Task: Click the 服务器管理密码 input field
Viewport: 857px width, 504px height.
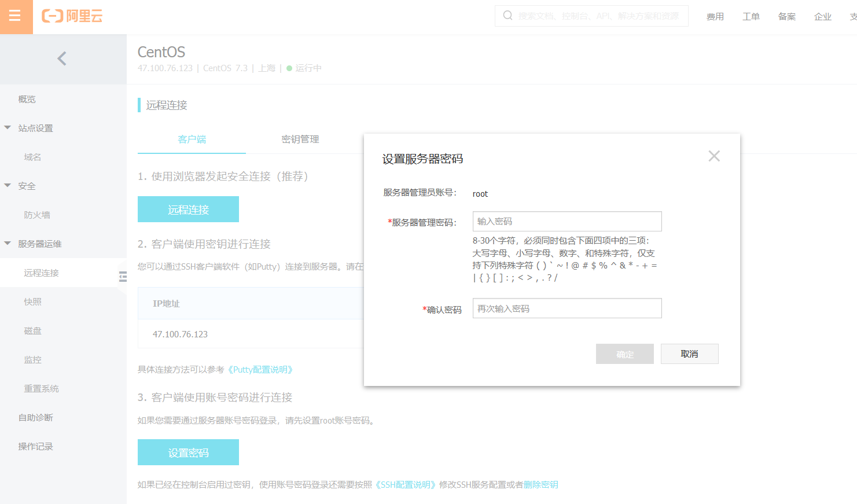Action: [x=567, y=221]
